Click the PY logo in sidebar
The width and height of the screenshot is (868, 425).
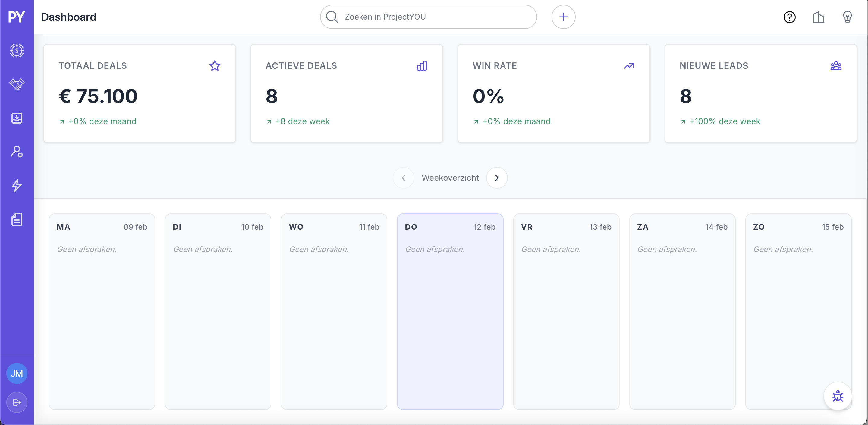(16, 17)
